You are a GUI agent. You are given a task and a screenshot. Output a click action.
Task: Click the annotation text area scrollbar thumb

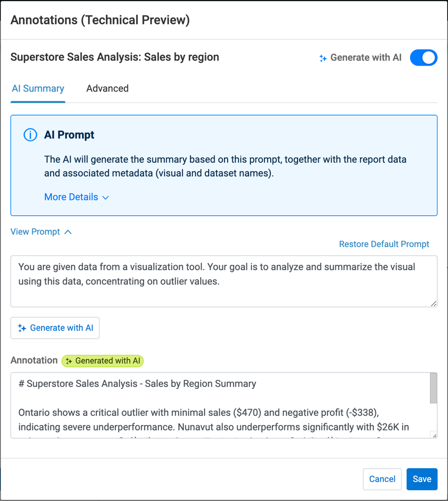433,388
